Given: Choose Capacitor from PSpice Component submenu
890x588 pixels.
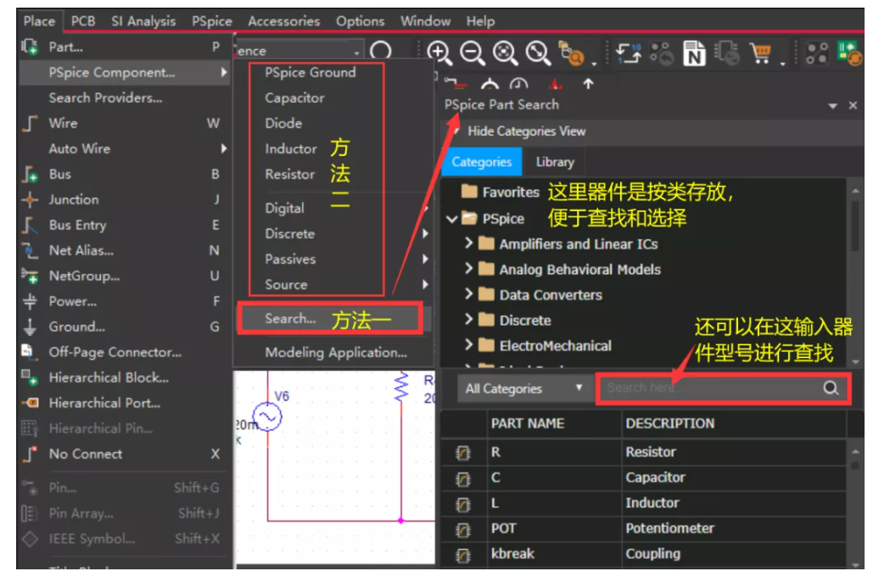Looking at the screenshot, I should (294, 98).
